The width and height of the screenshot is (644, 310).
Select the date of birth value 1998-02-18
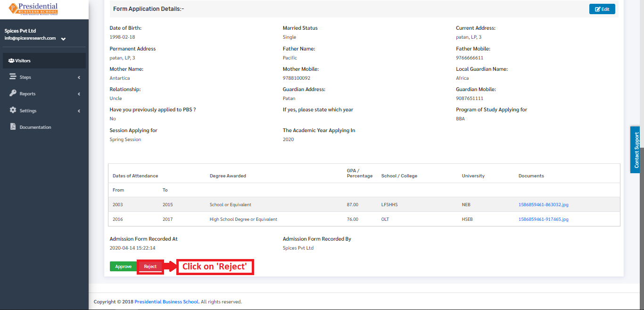(x=122, y=37)
